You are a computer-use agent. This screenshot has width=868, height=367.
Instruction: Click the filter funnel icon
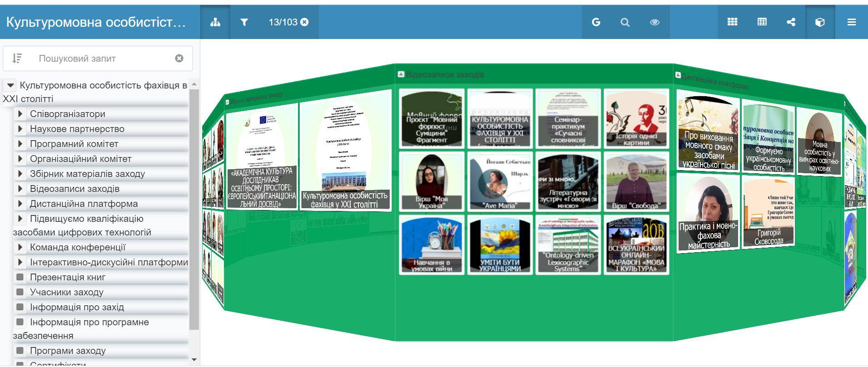click(x=244, y=22)
